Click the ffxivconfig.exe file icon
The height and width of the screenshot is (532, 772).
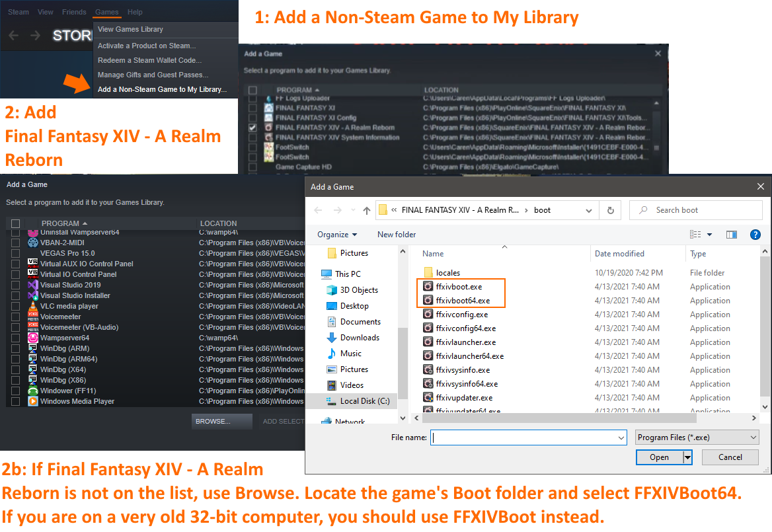[428, 314]
